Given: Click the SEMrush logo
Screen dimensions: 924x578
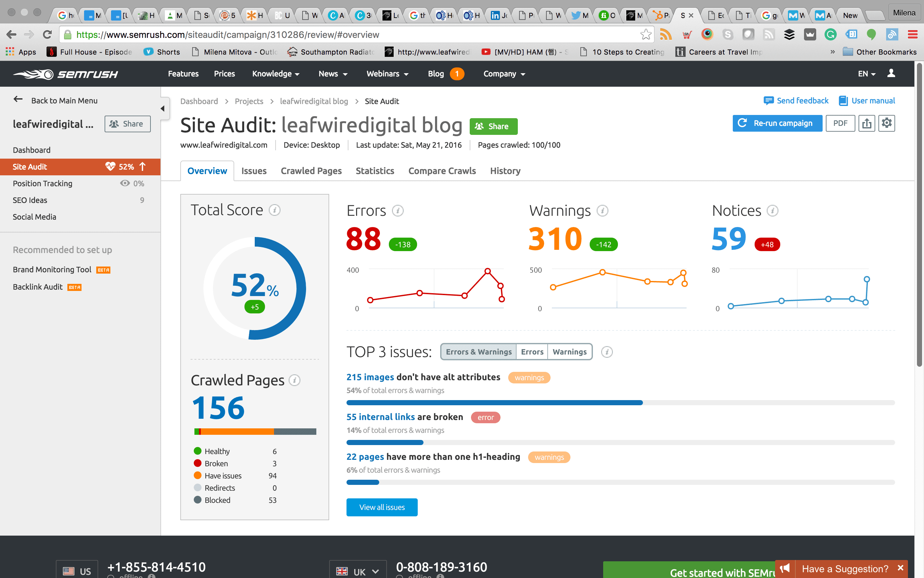Looking at the screenshot, I should [x=65, y=74].
